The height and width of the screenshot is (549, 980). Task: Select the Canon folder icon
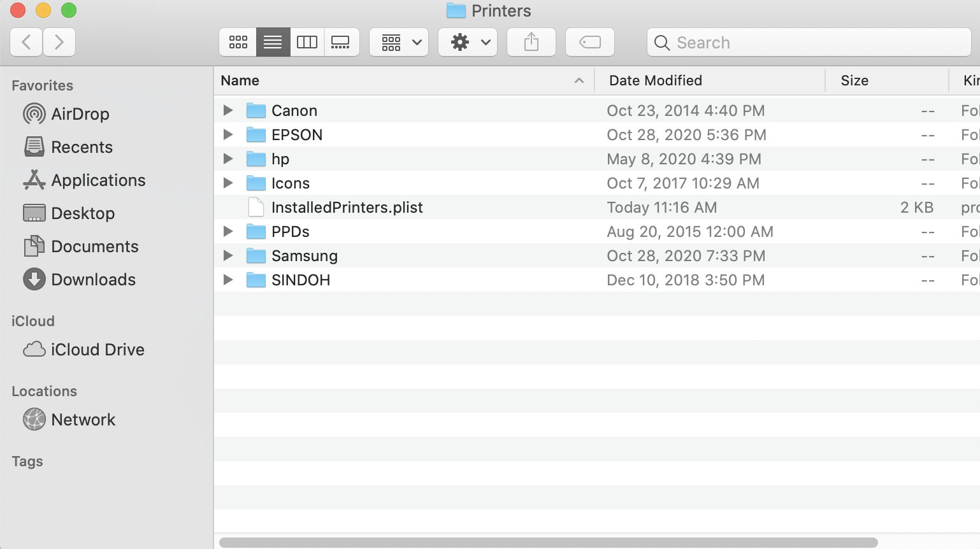(x=256, y=110)
